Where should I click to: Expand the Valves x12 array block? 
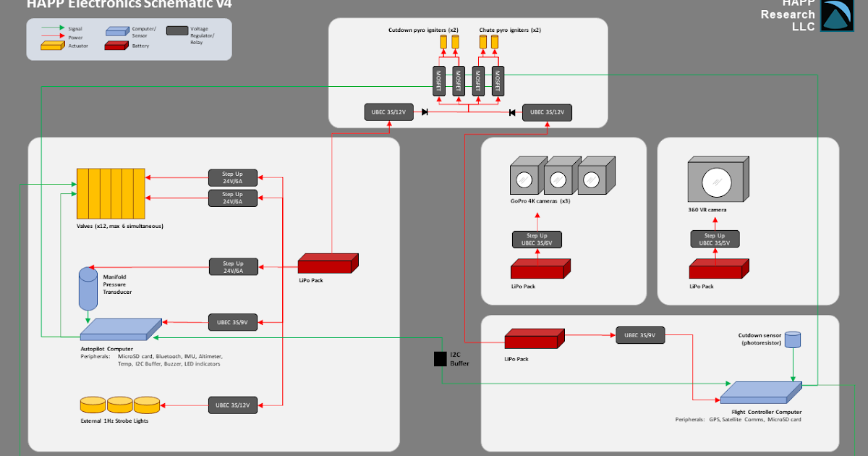pyautogui.click(x=110, y=193)
